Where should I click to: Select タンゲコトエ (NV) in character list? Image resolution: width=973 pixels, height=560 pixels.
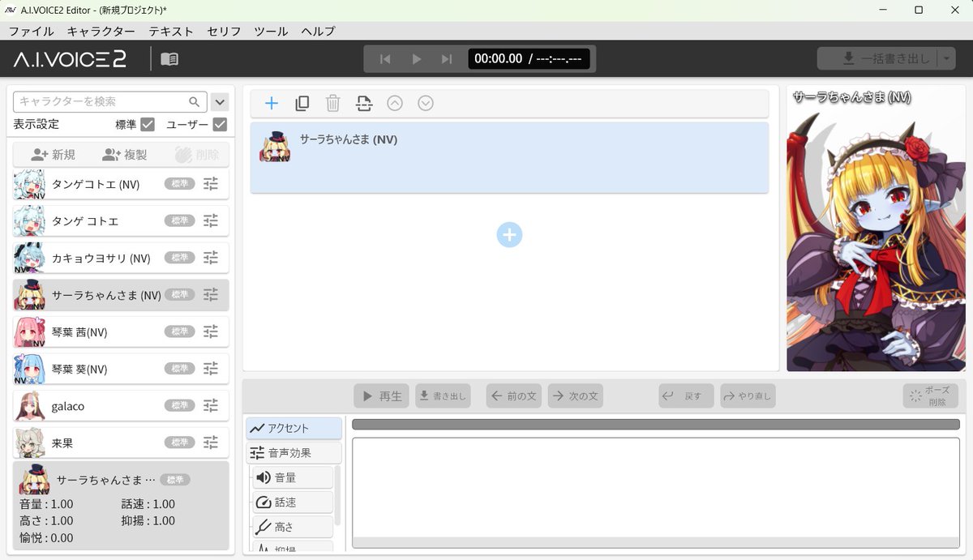tap(121, 184)
